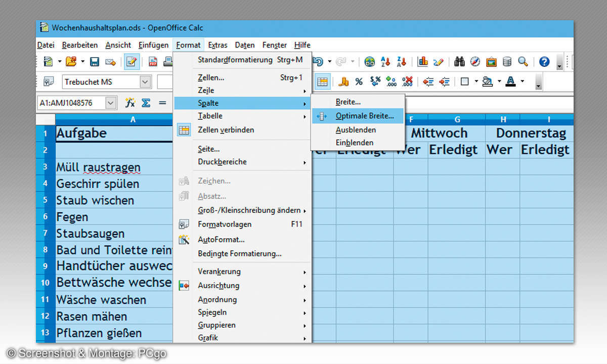This screenshot has width=607, height=364.
Task: Increase indent toolbar icon
Action: 444,82
